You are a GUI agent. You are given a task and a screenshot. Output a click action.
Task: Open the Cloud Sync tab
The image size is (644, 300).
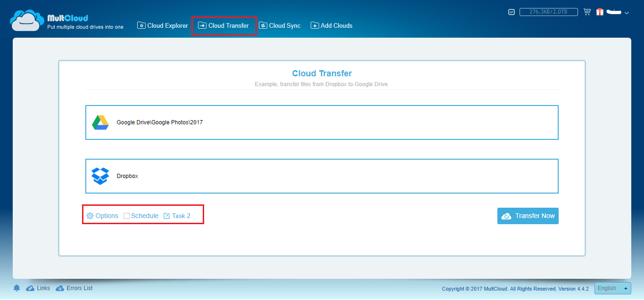280,25
